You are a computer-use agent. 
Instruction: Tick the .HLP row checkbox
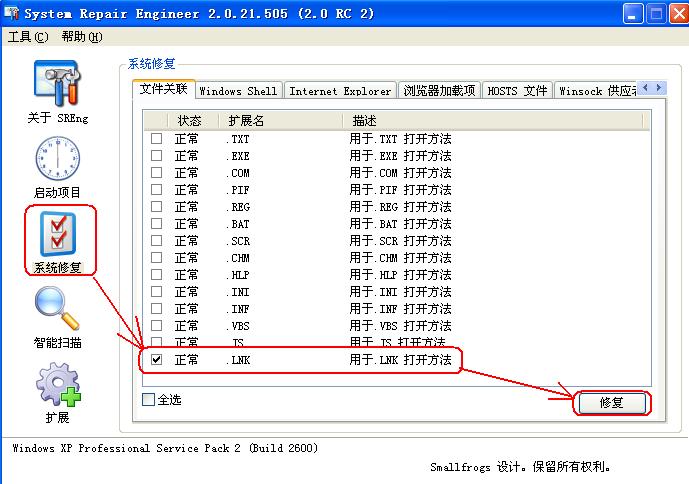coord(156,275)
